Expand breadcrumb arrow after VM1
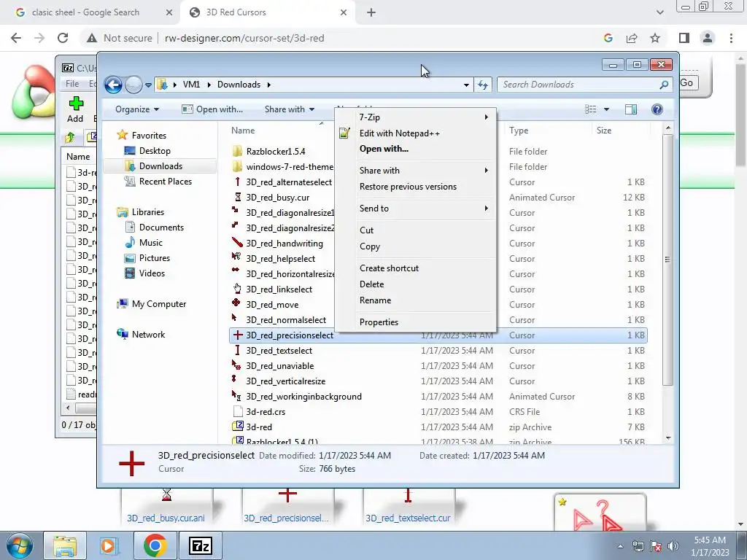 (x=209, y=85)
